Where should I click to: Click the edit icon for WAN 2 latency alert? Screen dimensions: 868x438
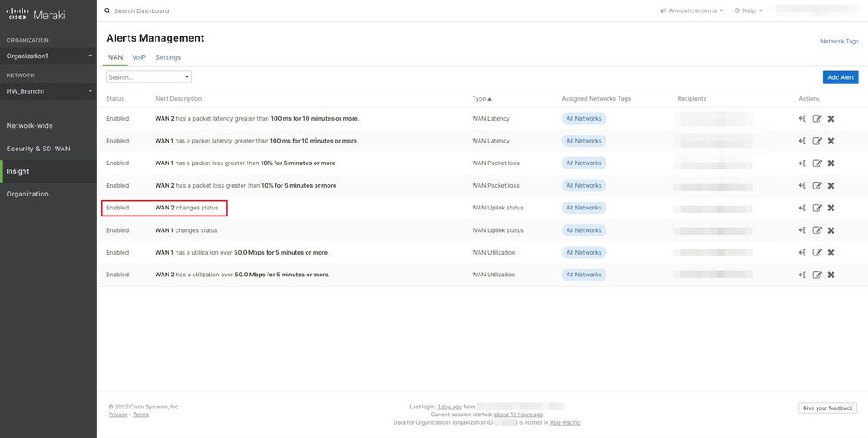[817, 118]
